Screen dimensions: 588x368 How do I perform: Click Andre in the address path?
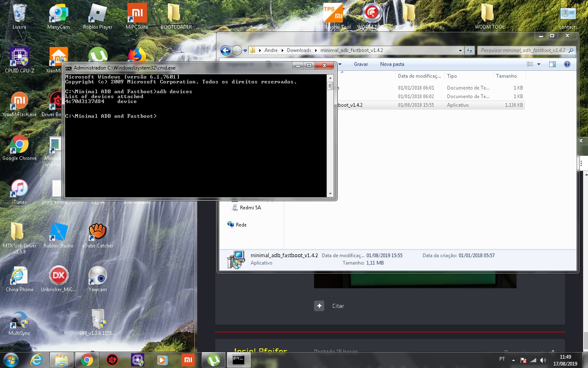click(271, 50)
